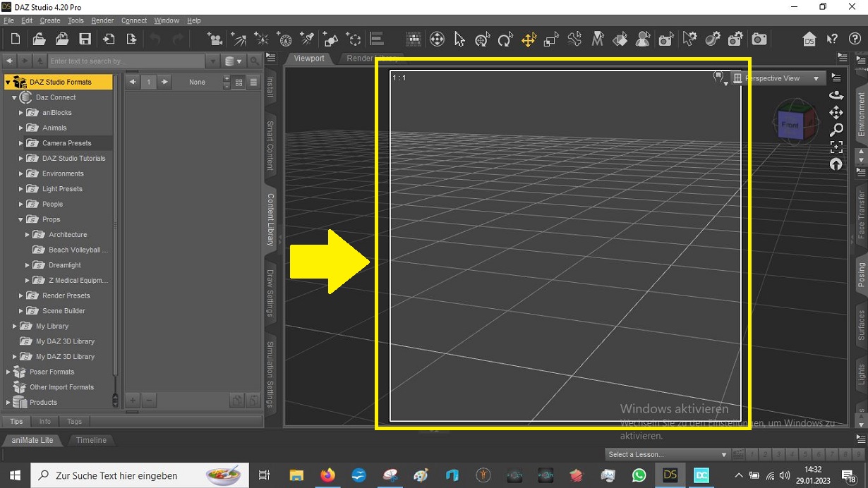
Task: Open the DAZ home DS icon
Action: point(809,39)
